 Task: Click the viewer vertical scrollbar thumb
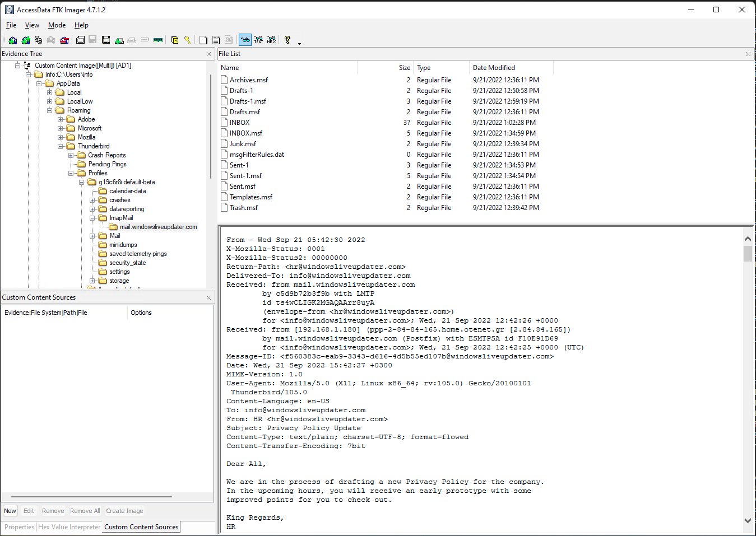[748, 254]
